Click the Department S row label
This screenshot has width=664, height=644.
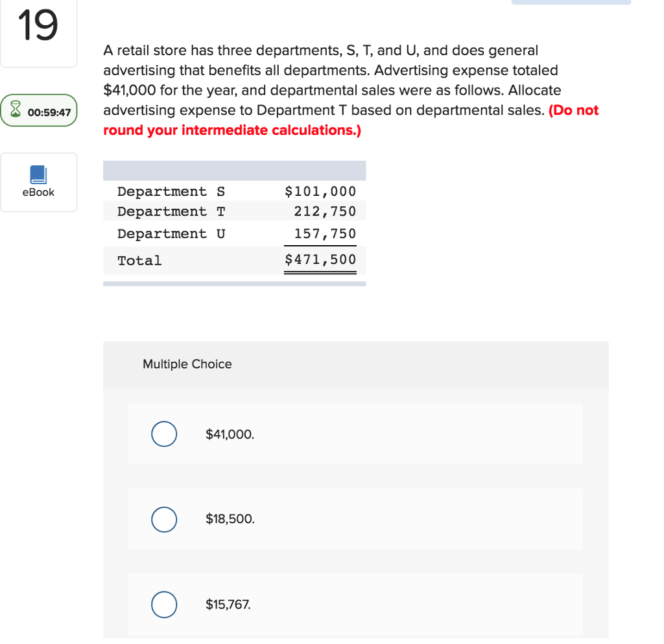click(171, 191)
